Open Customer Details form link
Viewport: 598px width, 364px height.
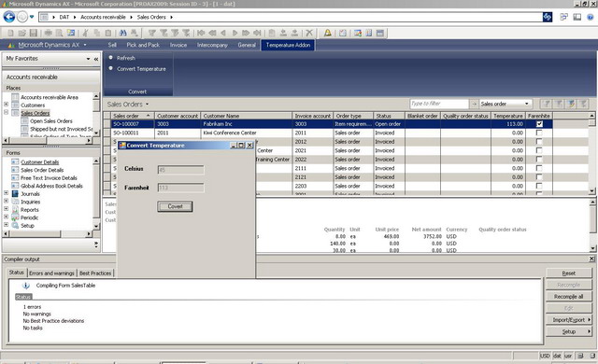[x=39, y=161]
